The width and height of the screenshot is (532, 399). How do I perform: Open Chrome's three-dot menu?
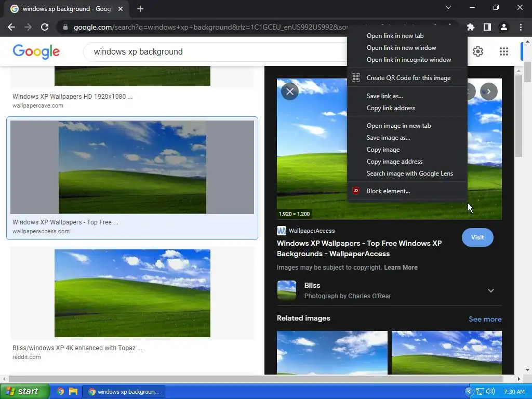tap(521, 27)
